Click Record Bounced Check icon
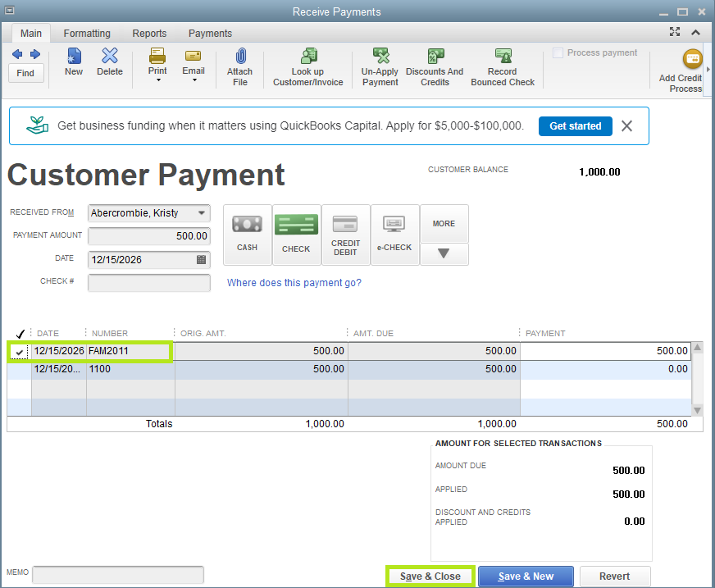This screenshot has height=588, width=715. (x=502, y=57)
